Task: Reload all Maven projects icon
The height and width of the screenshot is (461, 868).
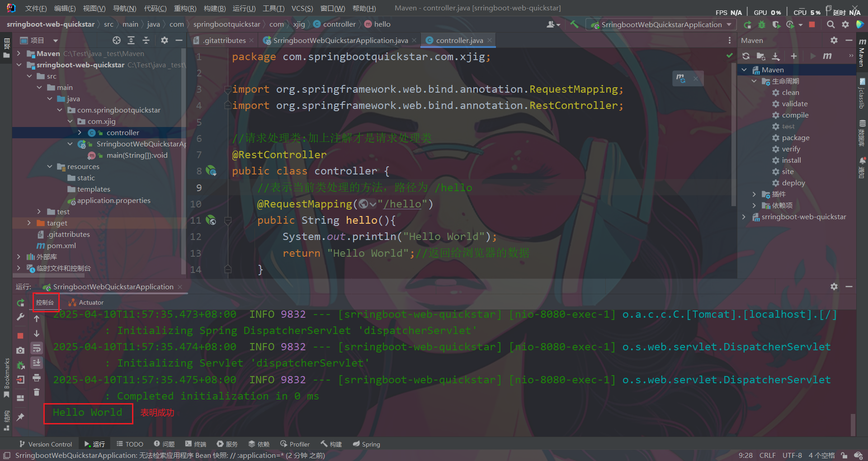Action: (746, 56)
